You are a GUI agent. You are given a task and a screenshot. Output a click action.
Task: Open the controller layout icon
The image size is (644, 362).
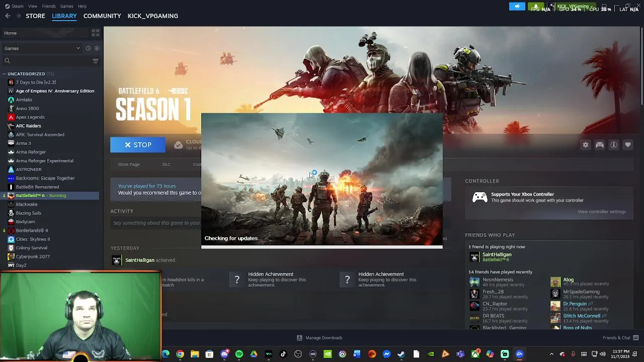600,145
